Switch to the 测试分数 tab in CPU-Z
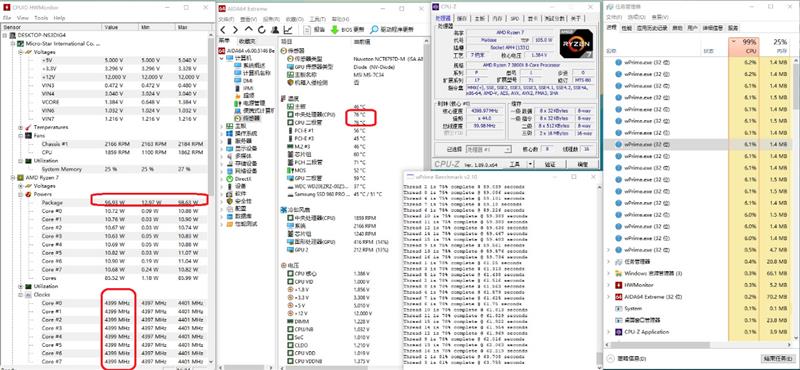This screenshot has height=370, width=800. [555, 18]
